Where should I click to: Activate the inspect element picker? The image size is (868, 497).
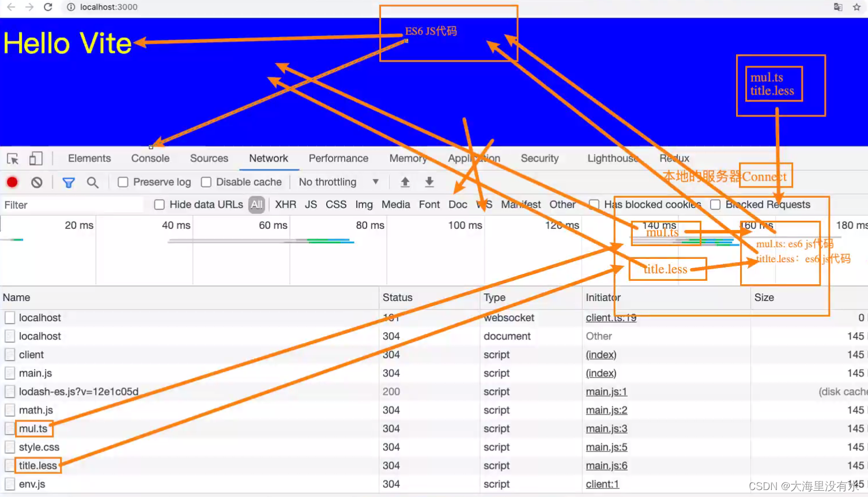click(x=13, y=159)
